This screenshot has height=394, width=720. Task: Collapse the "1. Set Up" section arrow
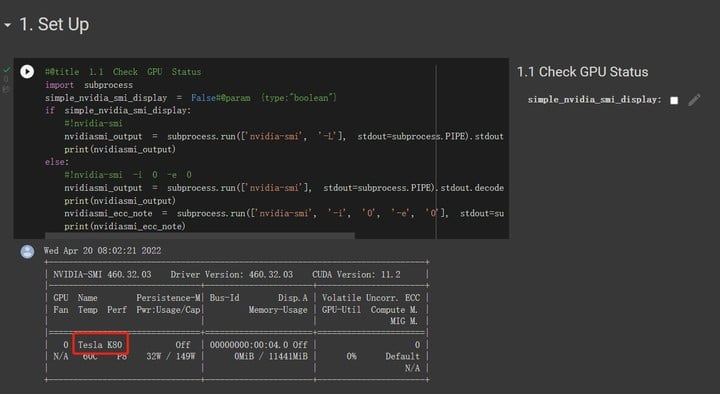(x=7, y=25)
